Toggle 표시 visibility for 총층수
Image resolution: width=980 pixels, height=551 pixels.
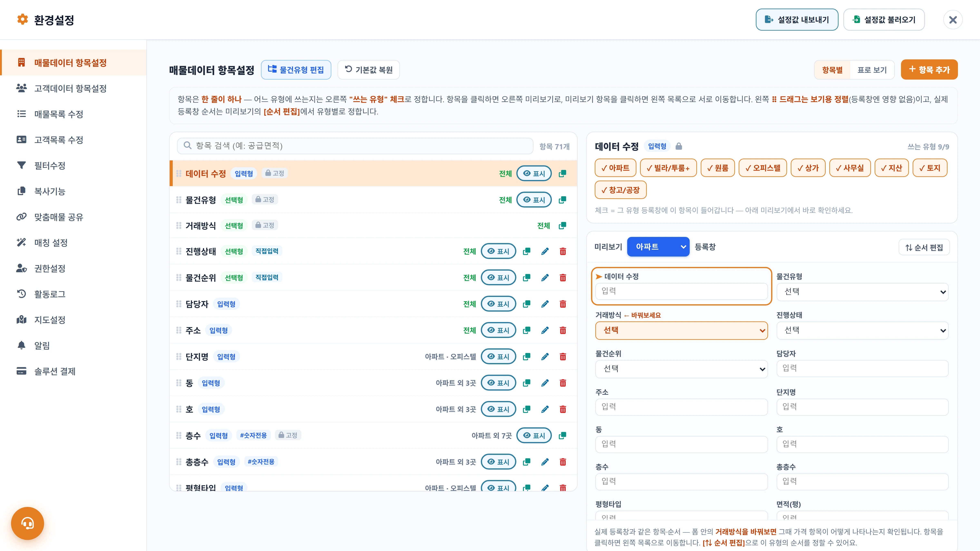[498, 462]
